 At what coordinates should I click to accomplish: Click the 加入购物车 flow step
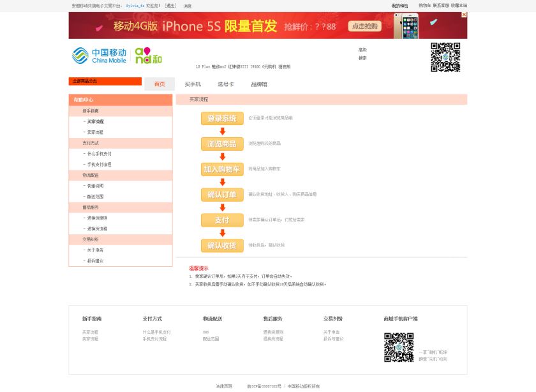coord(222,169)
